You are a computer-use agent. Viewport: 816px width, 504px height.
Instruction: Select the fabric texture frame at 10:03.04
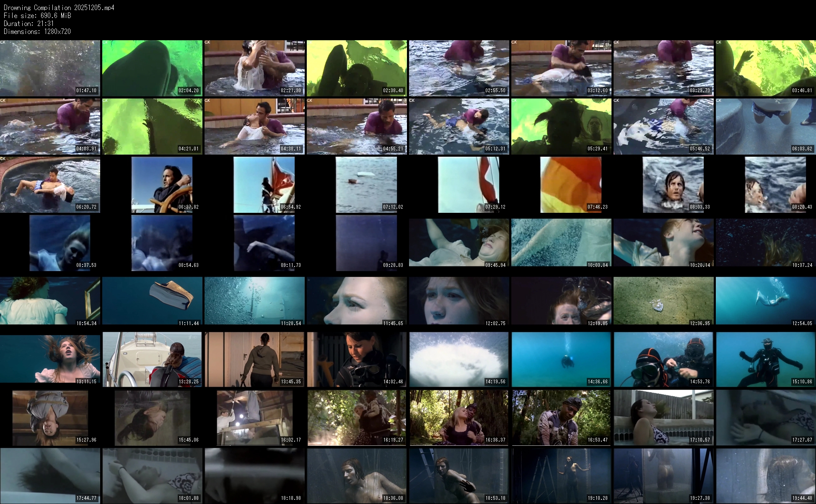561,243
